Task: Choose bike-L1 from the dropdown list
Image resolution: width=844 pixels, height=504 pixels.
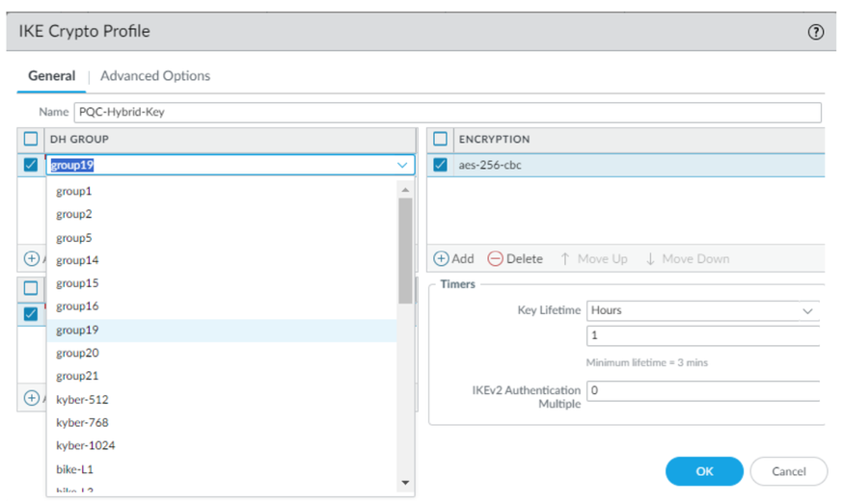Action: [221, 469]
